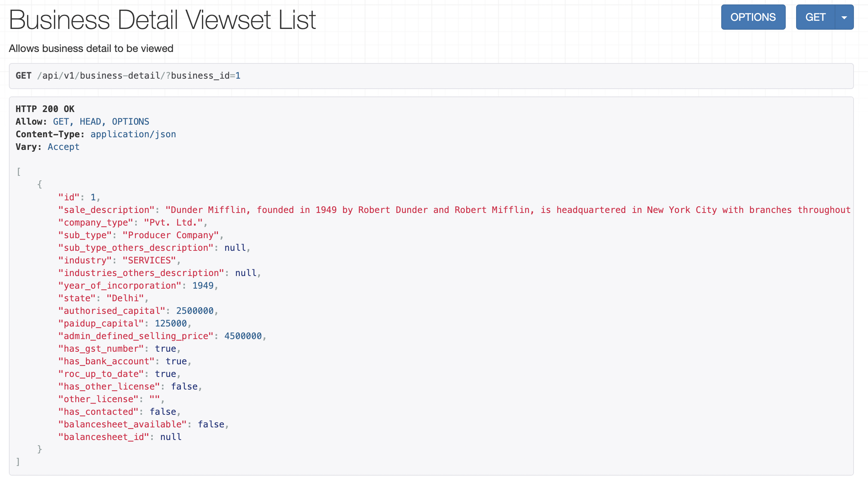Expand the GET format dropdown caret
Viewport: 868px width, 486px height.
click(x=844, y=17)
